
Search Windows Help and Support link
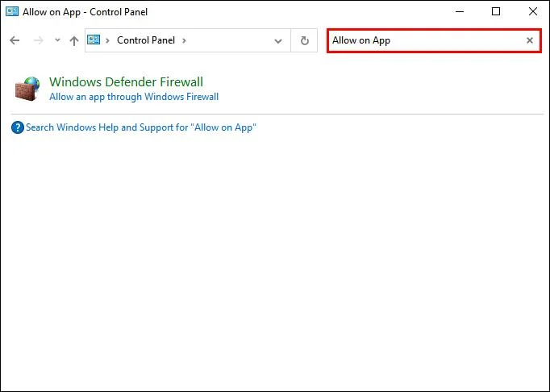pyautogui.click(x=141, y=127)
